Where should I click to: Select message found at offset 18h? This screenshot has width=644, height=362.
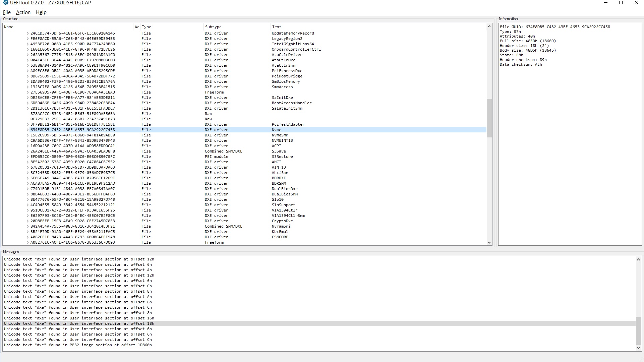pos(319,323)
